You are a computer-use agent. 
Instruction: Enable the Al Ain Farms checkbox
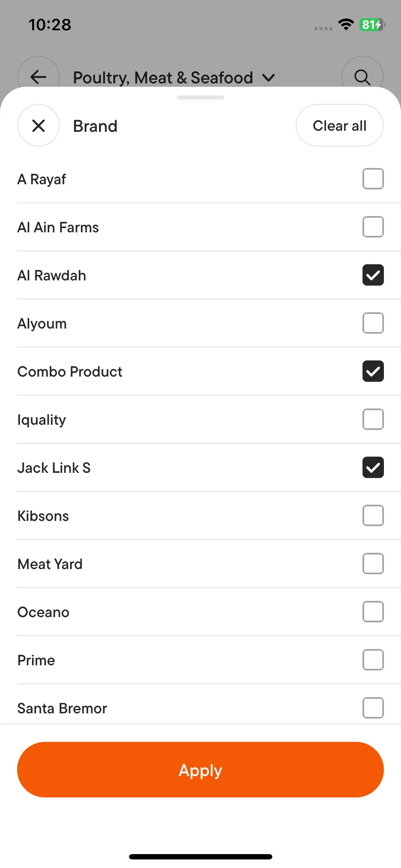tap(373, 227)
